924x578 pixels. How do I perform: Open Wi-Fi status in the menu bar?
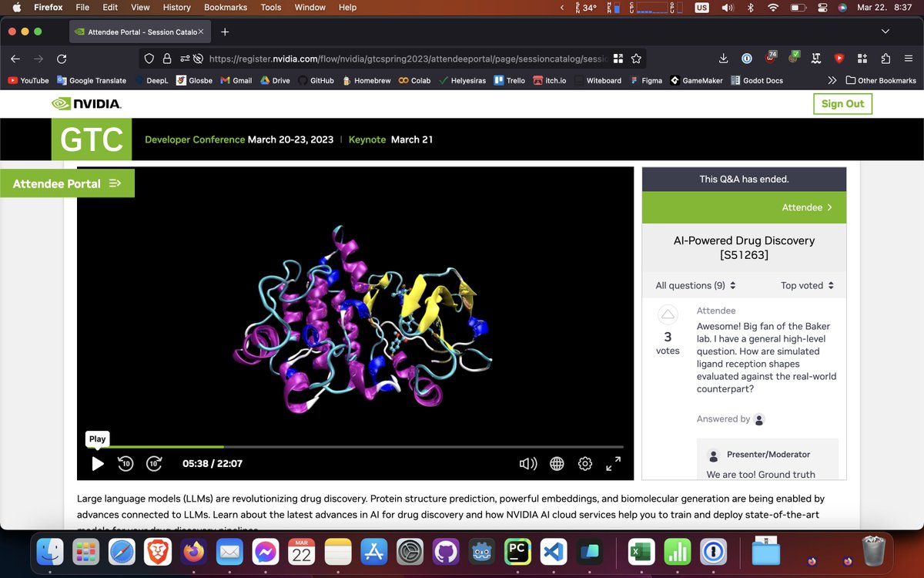773,7
